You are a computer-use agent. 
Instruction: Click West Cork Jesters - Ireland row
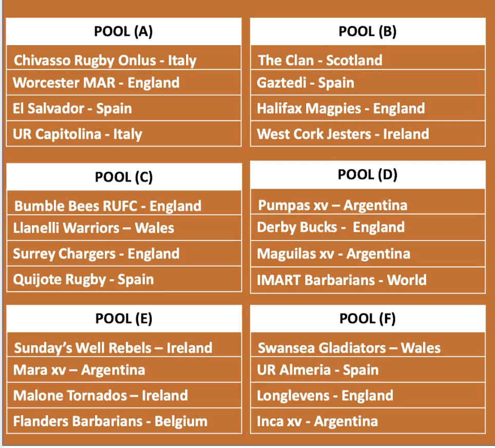tap(368, 134)
